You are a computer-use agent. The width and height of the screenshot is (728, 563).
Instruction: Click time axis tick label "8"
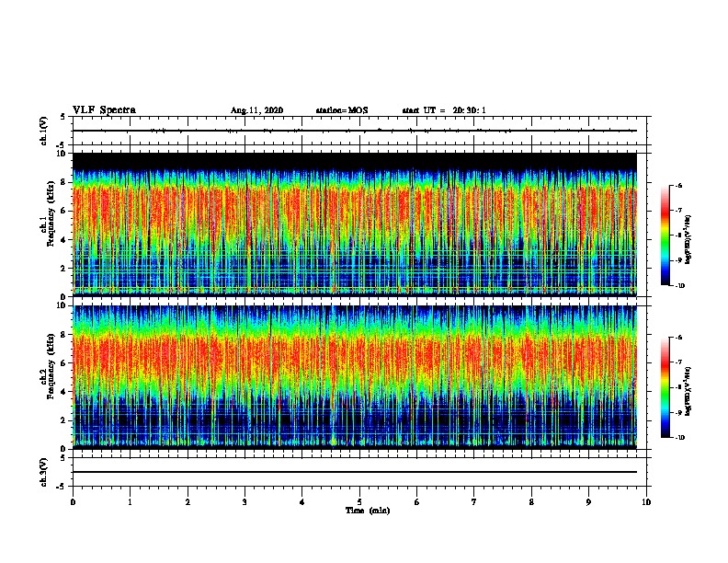click(531, 502)
